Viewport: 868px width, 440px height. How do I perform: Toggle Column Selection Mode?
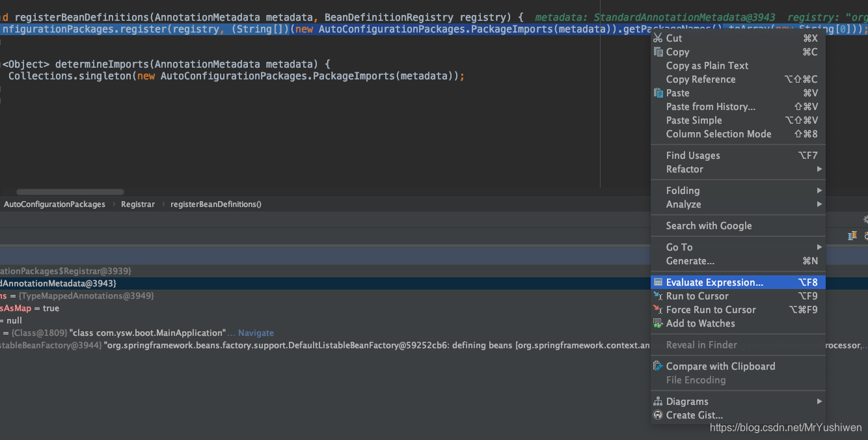pyautogui.click(x=718, y=134)
